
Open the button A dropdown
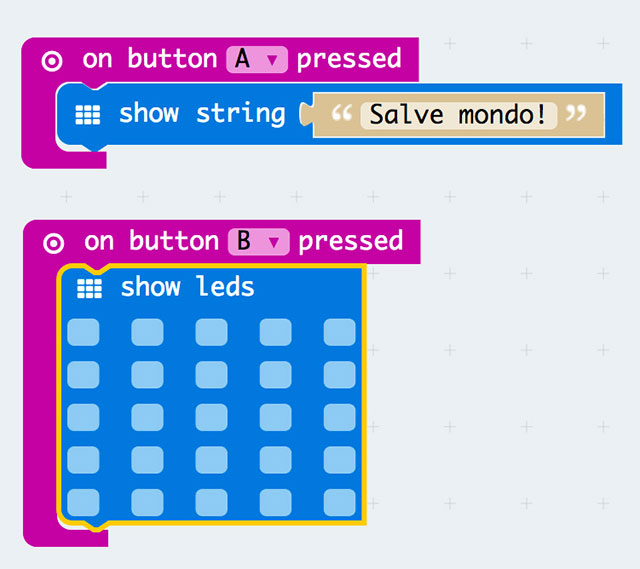257,60
